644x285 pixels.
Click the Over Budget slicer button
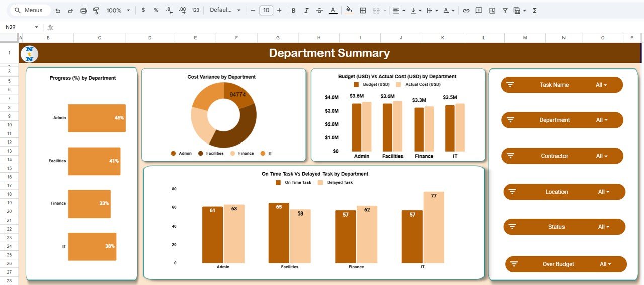point(558,264)
